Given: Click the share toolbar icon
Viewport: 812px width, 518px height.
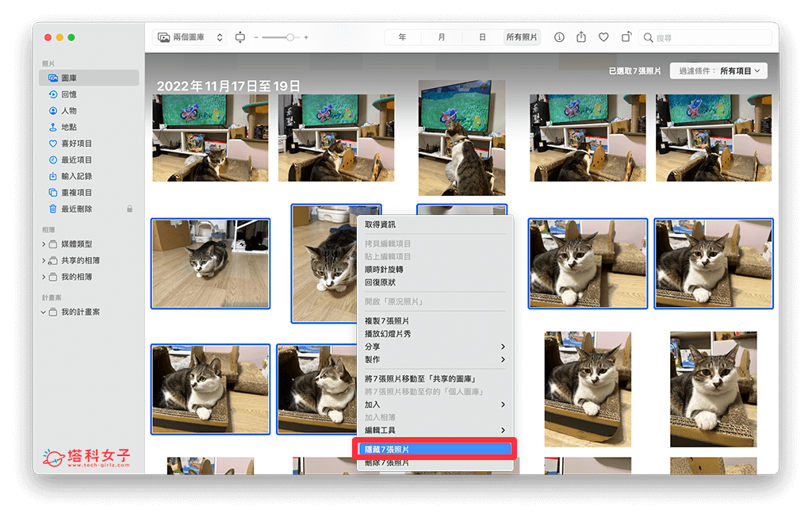Looking at the screenshot, I should click(x=581, y=36).
